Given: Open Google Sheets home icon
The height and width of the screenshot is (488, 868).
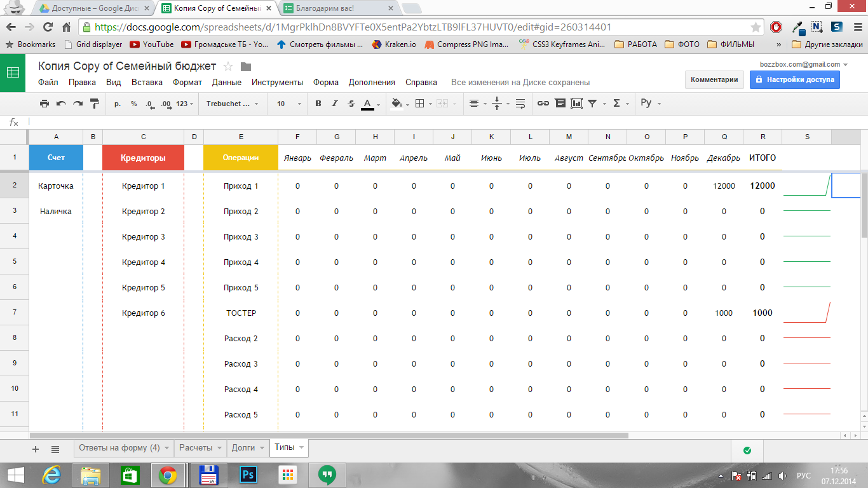Looking at the screenshot, I should [13, 73].
